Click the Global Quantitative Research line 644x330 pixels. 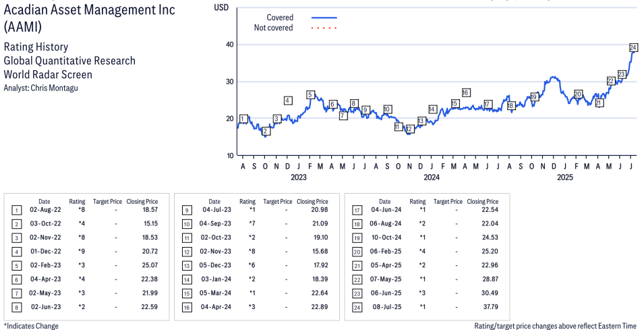click(x=69, y=61)
